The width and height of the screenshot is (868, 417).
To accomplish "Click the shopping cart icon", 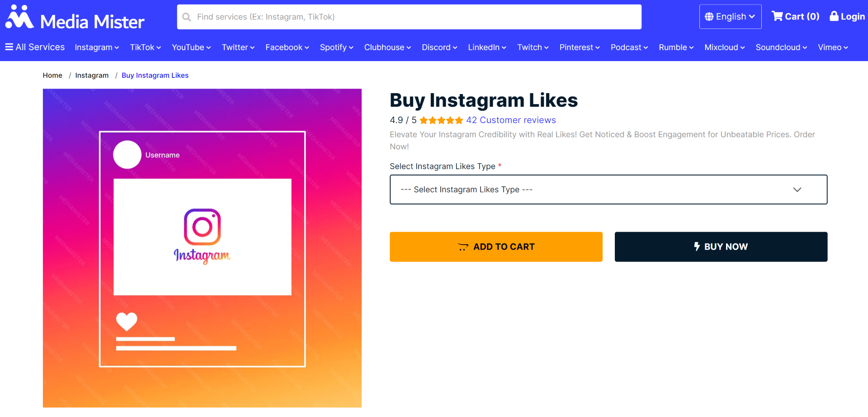I will point(777,16).
